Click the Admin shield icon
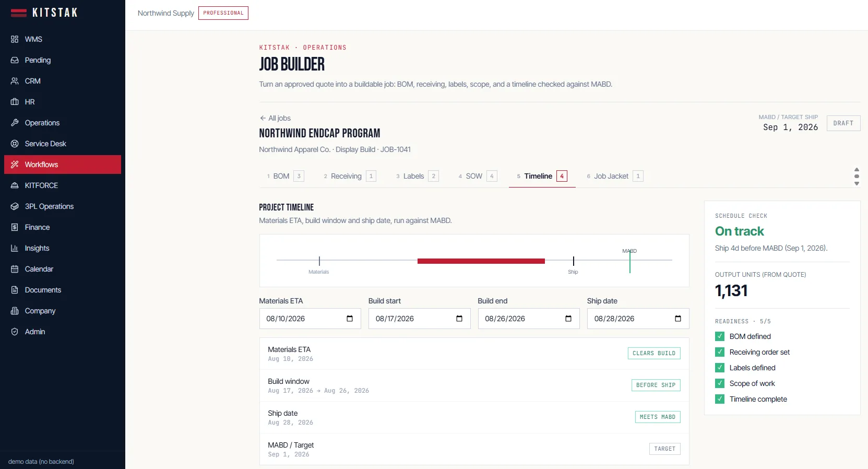The image size is (868, 469). click(x=15, y=332)
